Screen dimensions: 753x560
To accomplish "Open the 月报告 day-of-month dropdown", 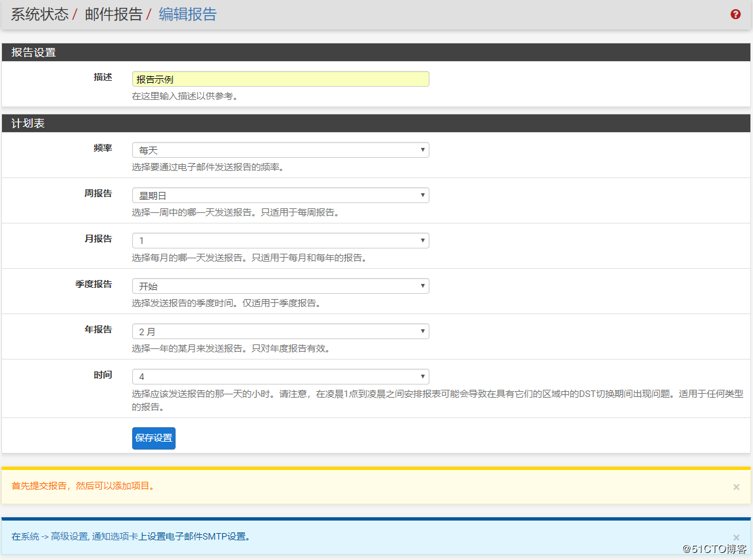I will [x=280, y=241].
